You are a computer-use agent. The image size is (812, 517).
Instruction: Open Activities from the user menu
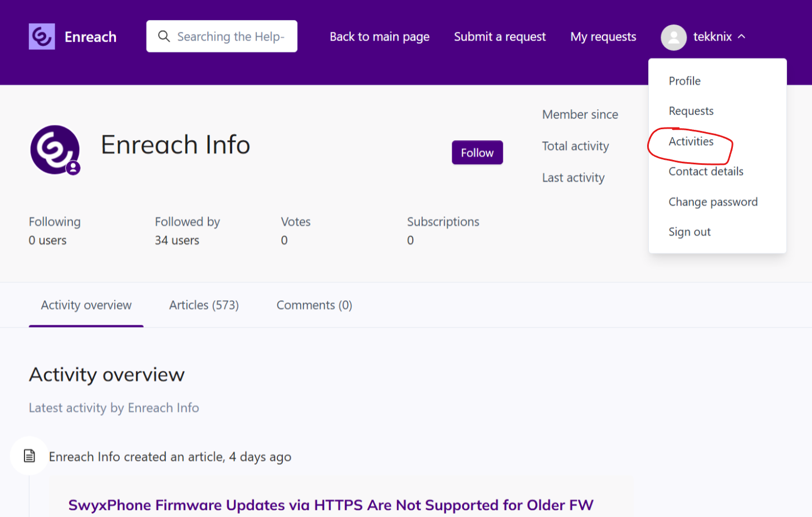tap(691, 142)
